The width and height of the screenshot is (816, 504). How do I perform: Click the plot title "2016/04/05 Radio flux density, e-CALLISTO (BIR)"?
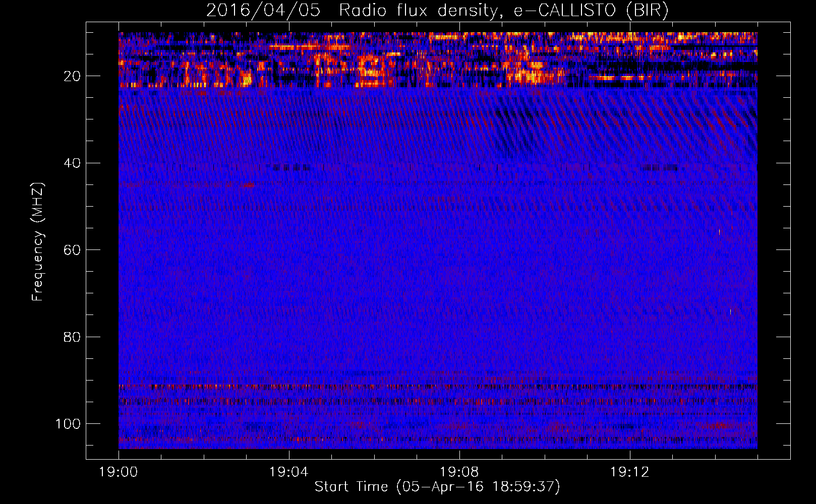click(x=437, y=10)
